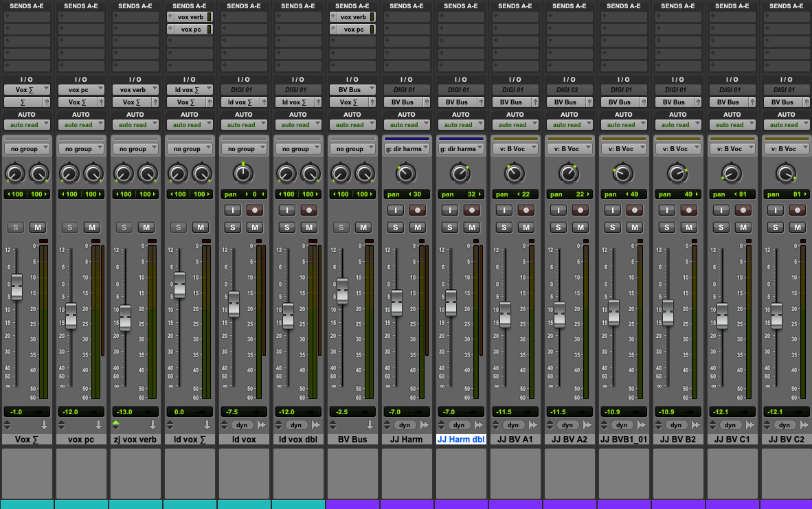The width and height of the screenshot is (812, 509).
Task: Click the -13.0 volume readout on zj vox verb
Action: [135, 412]
